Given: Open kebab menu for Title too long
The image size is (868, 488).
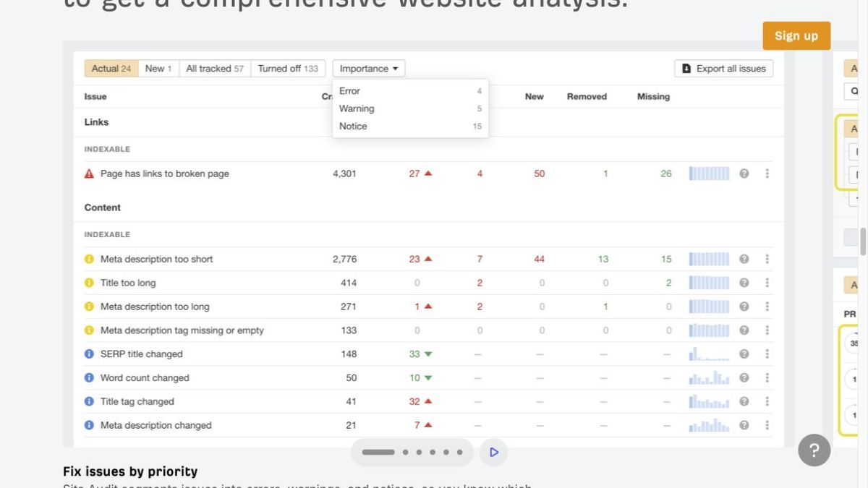Looking at the screenshot, I should tap(767, 283).
